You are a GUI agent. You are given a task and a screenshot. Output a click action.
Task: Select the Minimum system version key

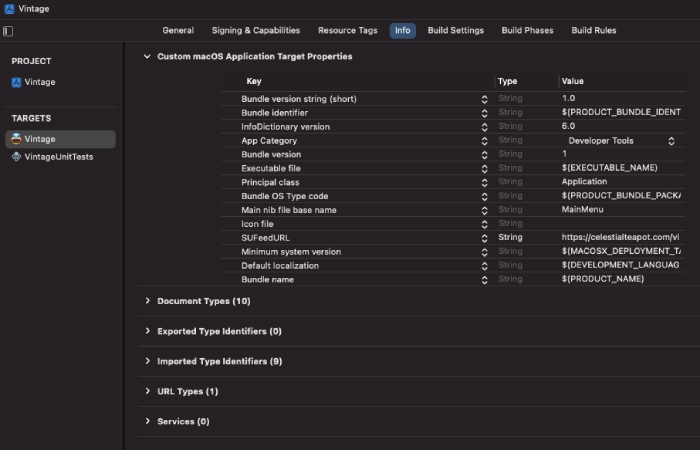point(291,252)
